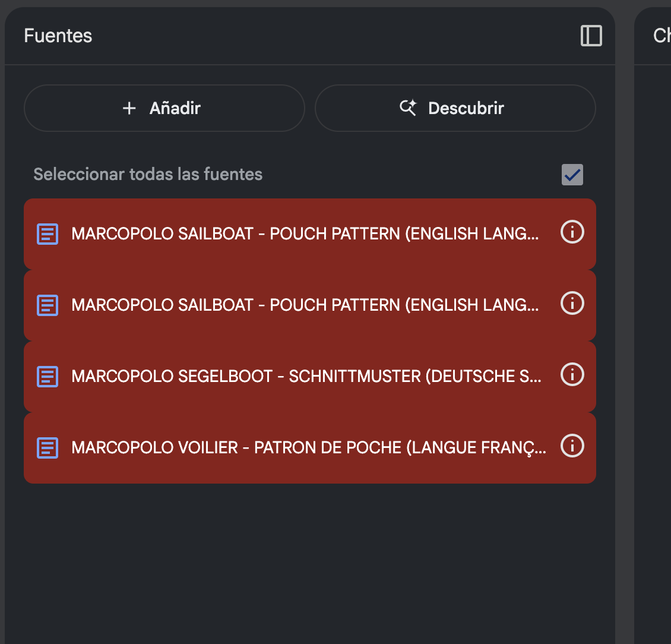Click the document icon of the Segelboot source

click(x=48, y=377)
